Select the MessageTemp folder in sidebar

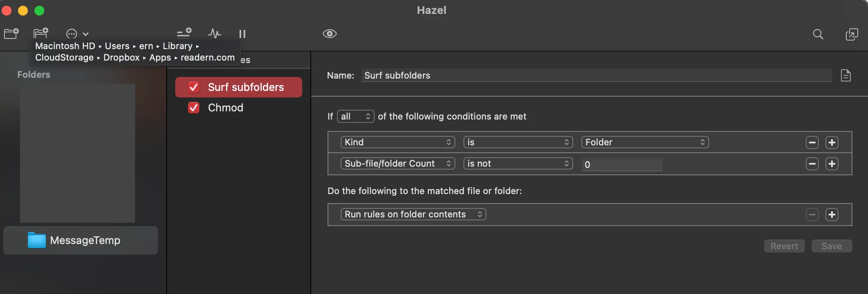coord(81,240)
